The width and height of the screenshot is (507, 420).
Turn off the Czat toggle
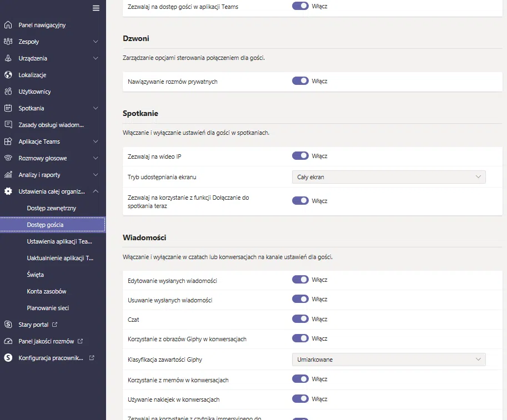coord(300,318)
